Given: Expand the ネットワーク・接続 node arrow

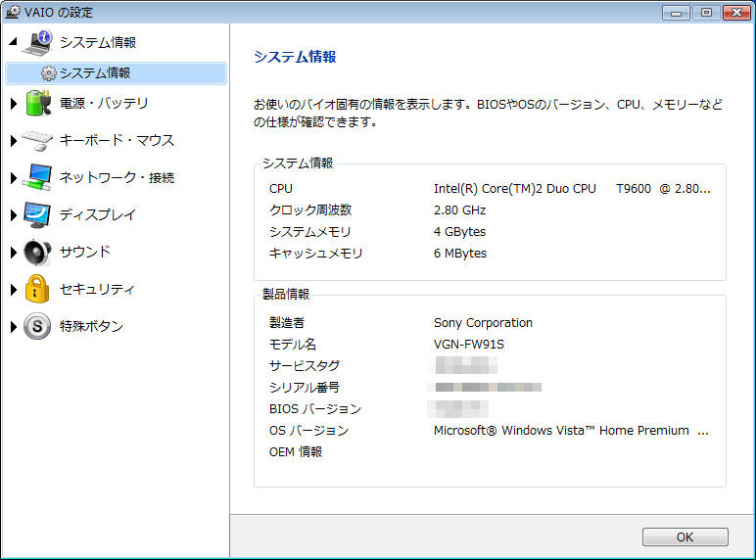Looking at the screenshot, I should [14, 178].
